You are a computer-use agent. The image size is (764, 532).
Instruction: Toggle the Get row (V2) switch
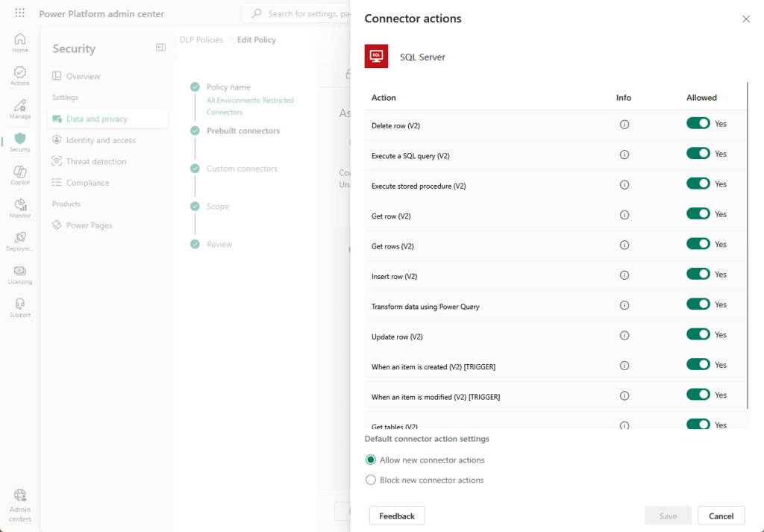pos(698,214)
